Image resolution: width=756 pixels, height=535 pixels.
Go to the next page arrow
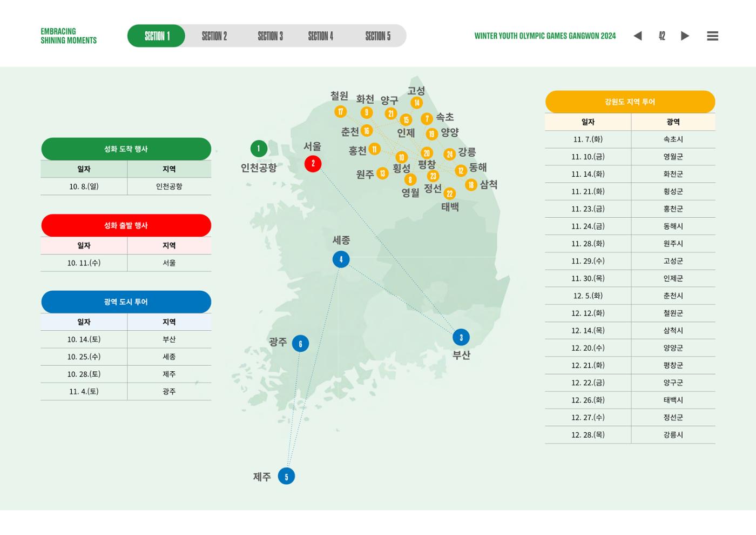(685, 36)
